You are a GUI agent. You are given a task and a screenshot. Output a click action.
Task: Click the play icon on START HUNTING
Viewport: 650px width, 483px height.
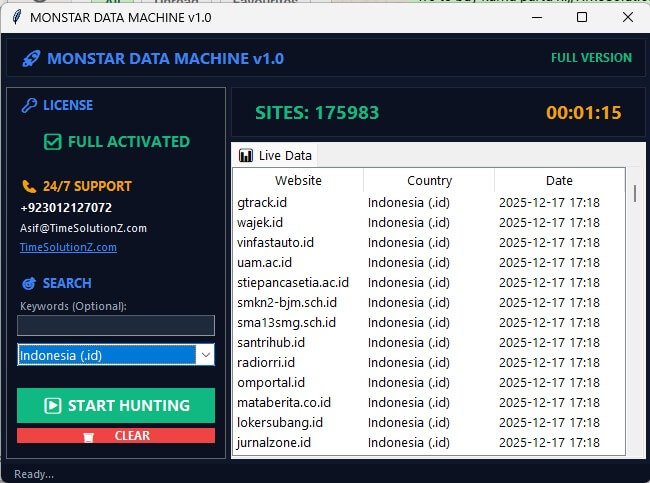[53, 405]
